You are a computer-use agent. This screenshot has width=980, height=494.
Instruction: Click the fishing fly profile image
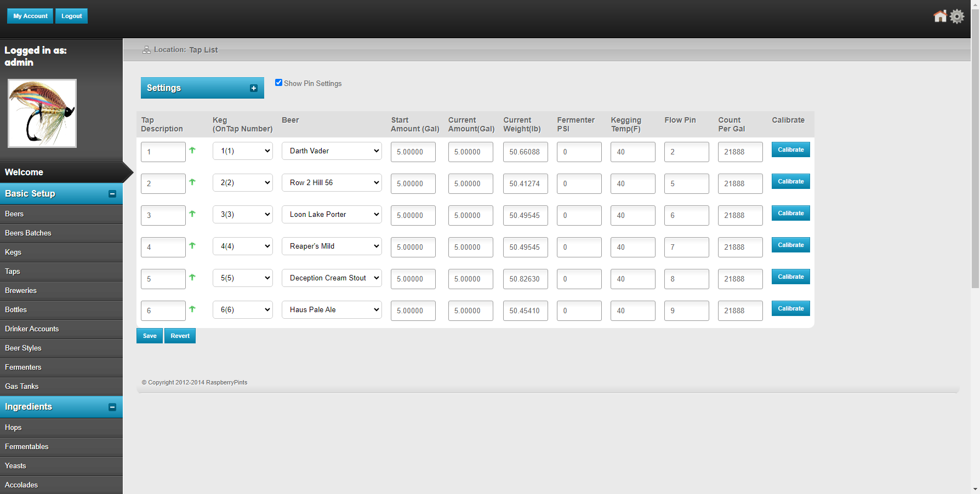[x=42, y=113]
